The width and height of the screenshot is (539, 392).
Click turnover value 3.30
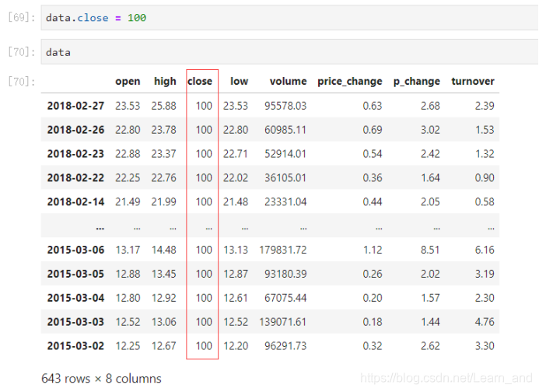(485, 346)
